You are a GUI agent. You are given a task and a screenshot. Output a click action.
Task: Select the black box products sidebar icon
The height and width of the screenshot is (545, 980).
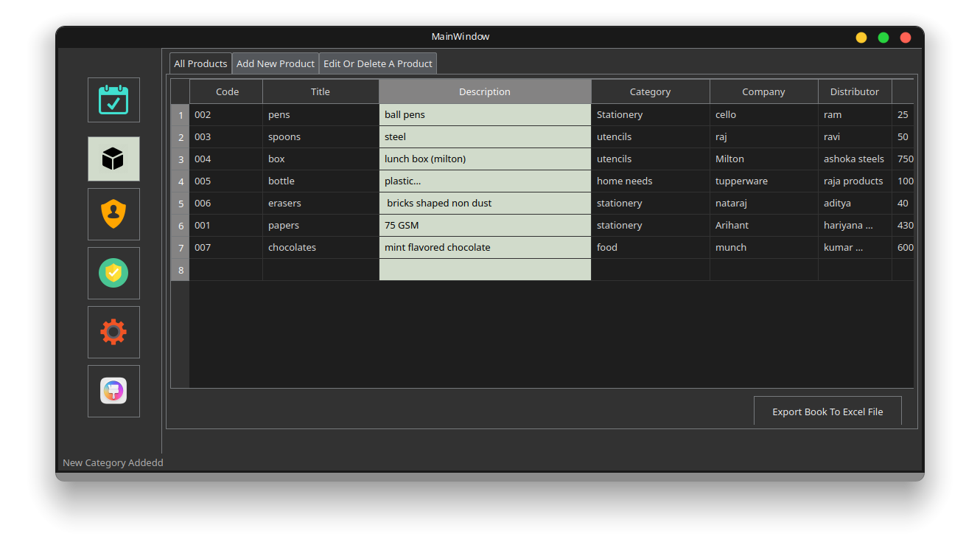point(113,159)
